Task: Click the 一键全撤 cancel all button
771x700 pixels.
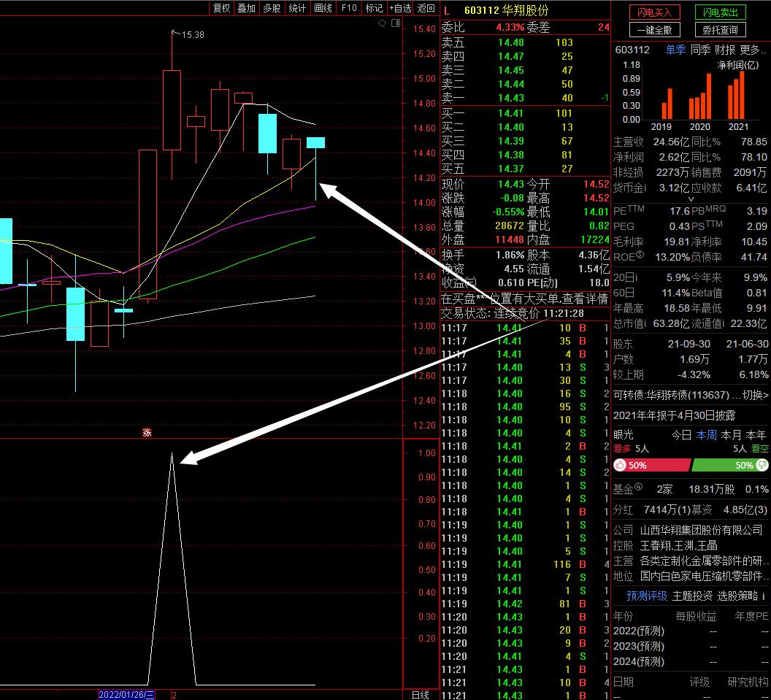Action: (654, 30)
